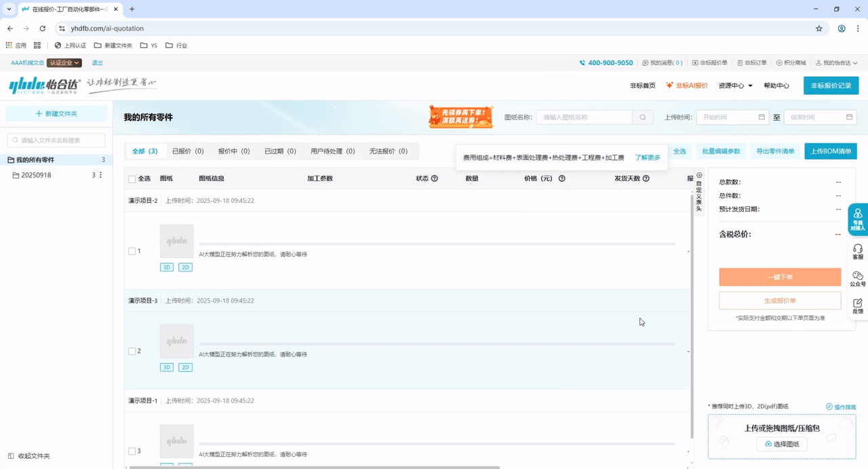Click the 上传BOM清单 button
The width and height of the screenshot is (868, 469).
click(x=830, y=151)
